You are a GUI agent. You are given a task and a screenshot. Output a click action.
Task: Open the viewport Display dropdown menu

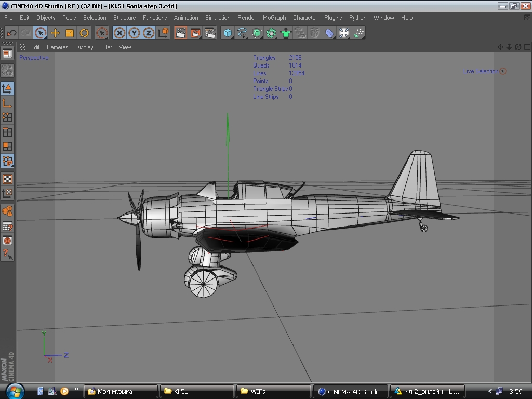(x=84, y=47)
